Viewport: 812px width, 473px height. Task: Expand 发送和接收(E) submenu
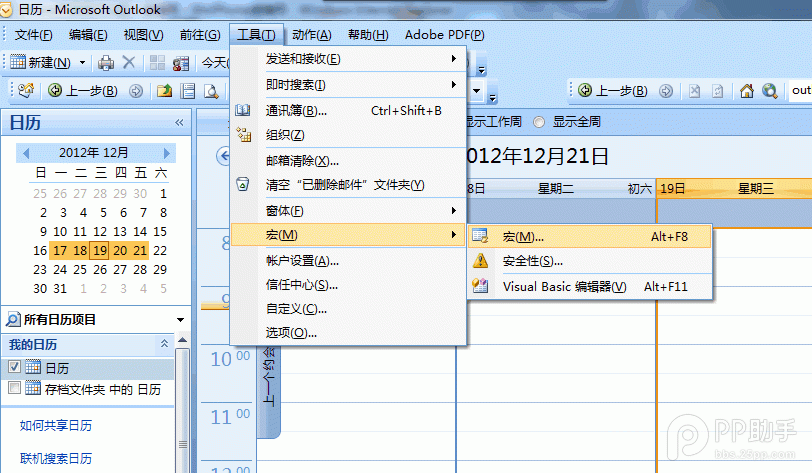(x=348, y=59)
